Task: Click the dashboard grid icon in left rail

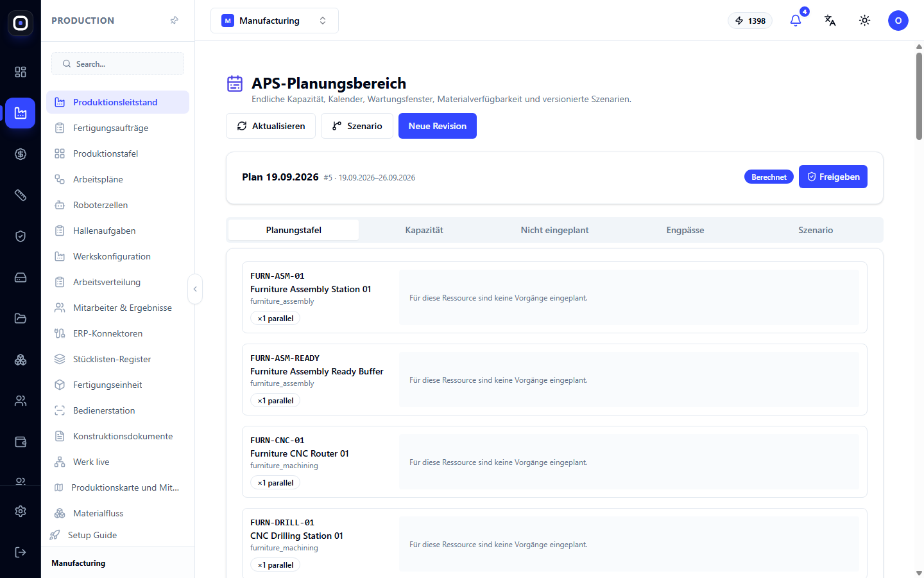Action: [21, 72]
